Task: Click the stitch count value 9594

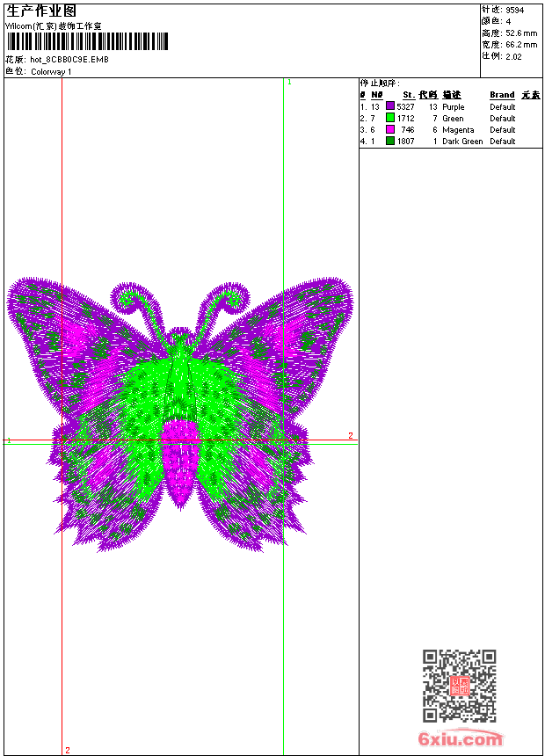Action: pyautogui.click(x=515, y=11)
